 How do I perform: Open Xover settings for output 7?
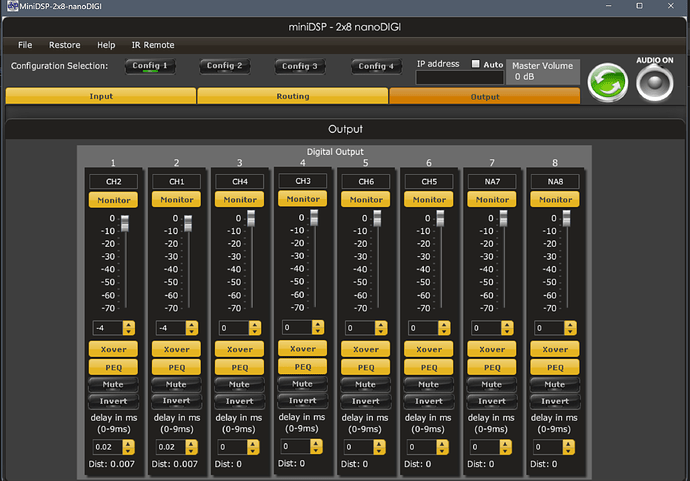(x=492, y=349)
